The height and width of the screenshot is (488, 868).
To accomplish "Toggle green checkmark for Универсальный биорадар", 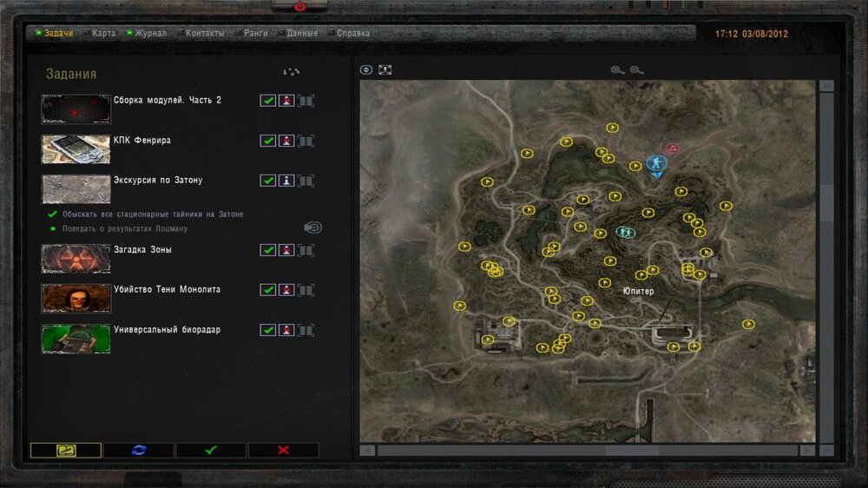I will coord(268,330).
